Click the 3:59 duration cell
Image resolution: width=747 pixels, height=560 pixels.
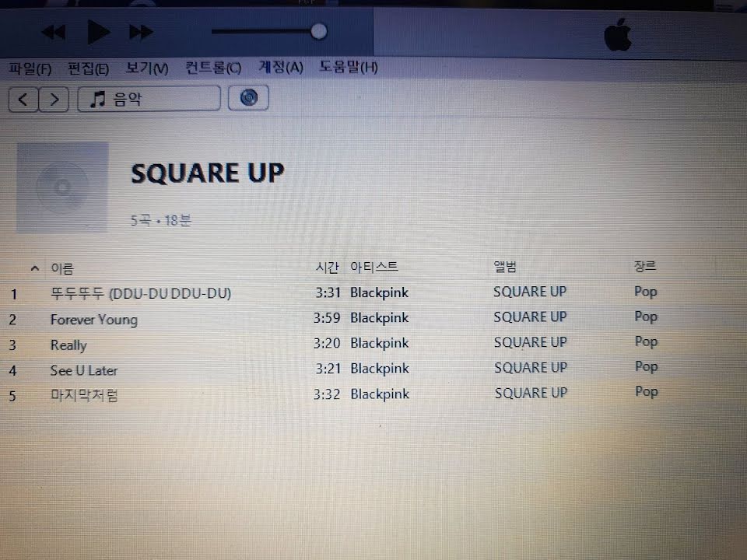(x=326, y=317)
